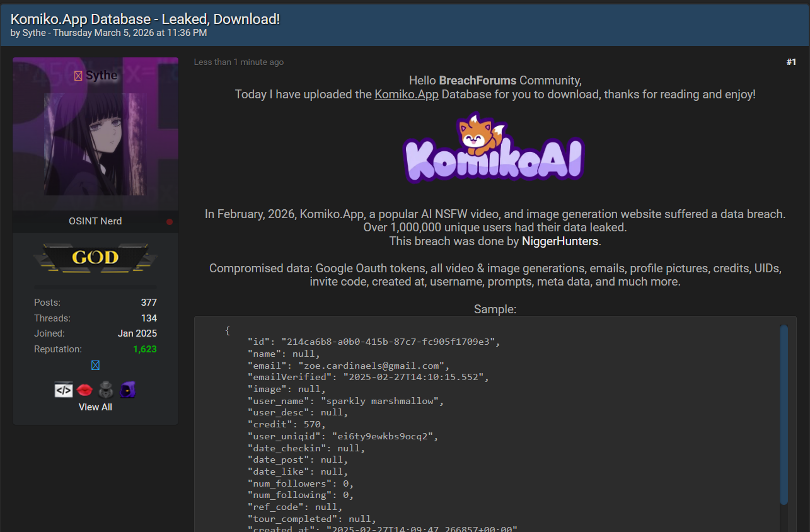Open the Komiko.App hyperlink in the post
The image size is (810, 532).
coord(407,95)
